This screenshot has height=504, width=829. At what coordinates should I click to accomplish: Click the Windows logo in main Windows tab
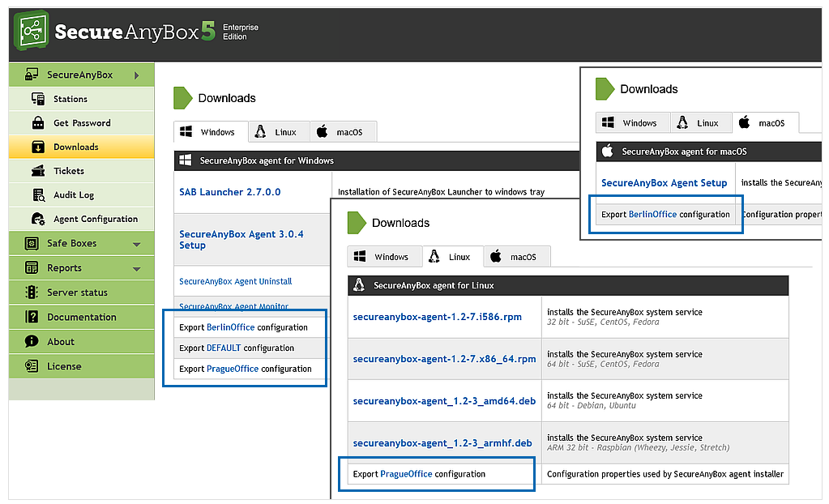pyautogui.click(x=186, y=132)
